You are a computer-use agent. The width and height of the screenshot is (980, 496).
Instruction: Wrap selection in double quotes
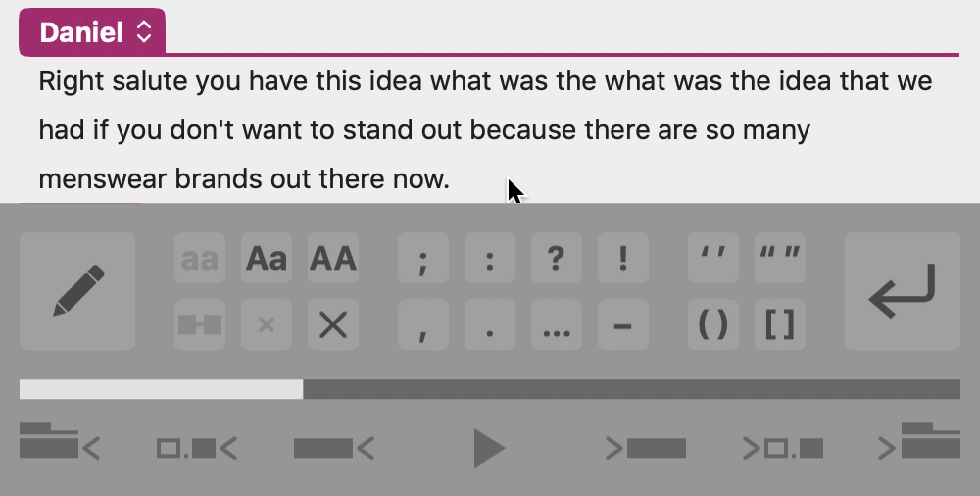tap(780, 259)
